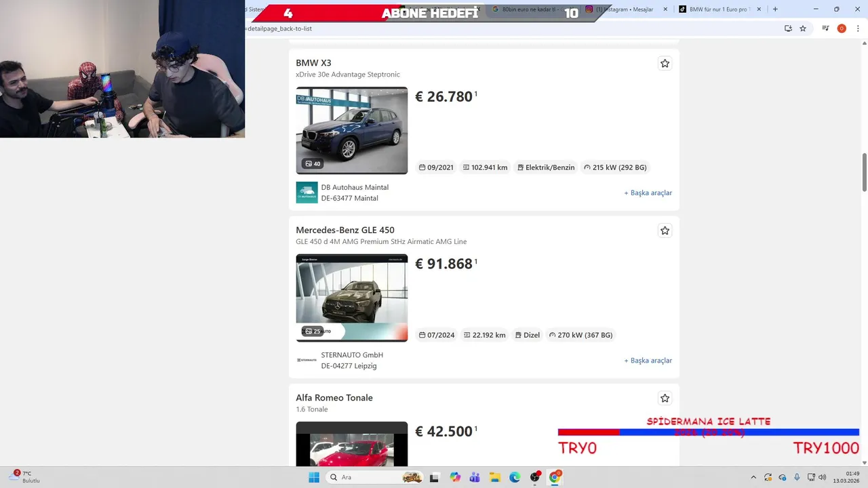Open the BMW X3 car photo

(x=352, y=130)
